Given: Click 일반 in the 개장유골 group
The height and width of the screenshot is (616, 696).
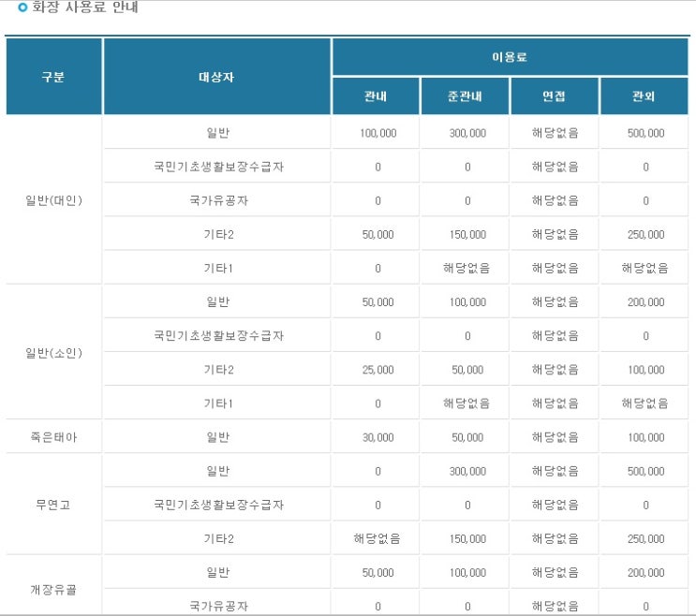Looking at the screenshot, I should 218,573.
